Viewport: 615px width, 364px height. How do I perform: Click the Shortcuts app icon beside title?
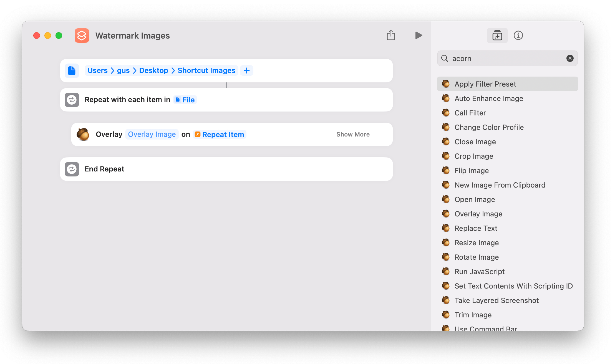click(x=82, y=36)
